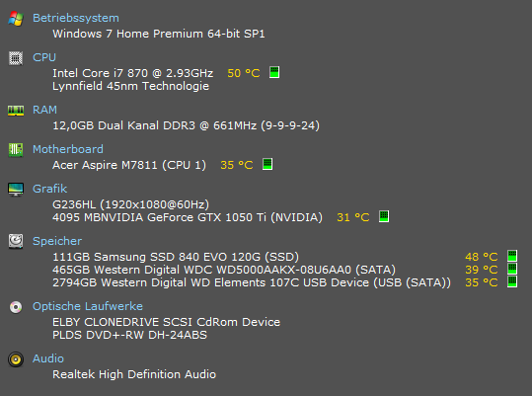Click the Motherboard circuit icon
532x396 pixels.
[16, 150]
